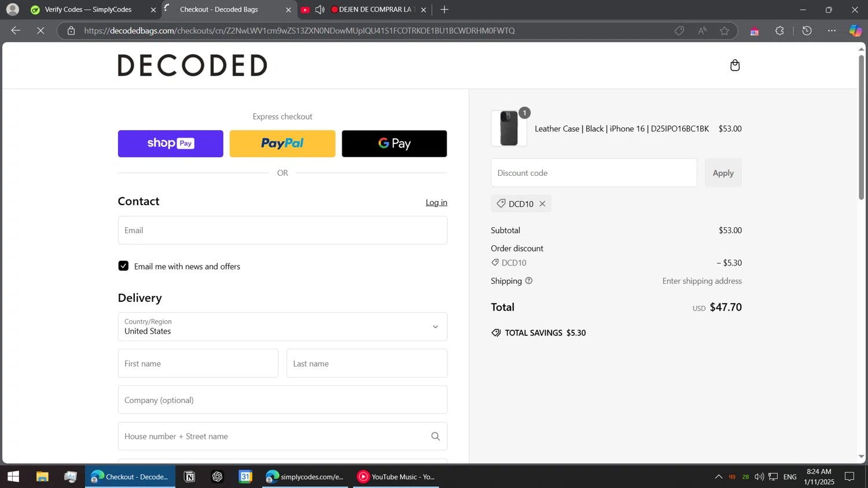Focus the First name field

198,364
